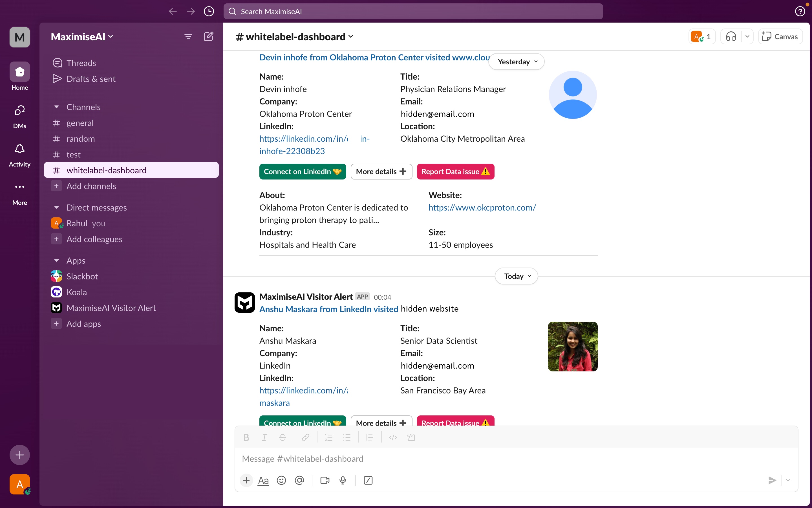Select the whitelabel-dashboard channel in sidebar

[x=131, y=170]
